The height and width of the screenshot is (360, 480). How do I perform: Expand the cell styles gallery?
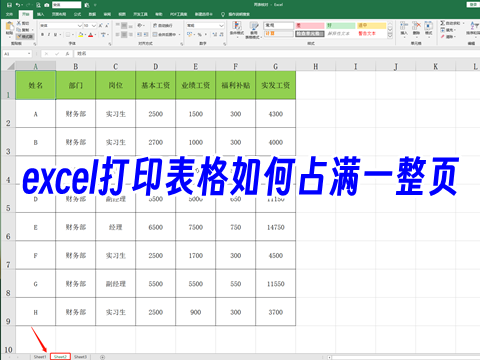pos(390,36)
